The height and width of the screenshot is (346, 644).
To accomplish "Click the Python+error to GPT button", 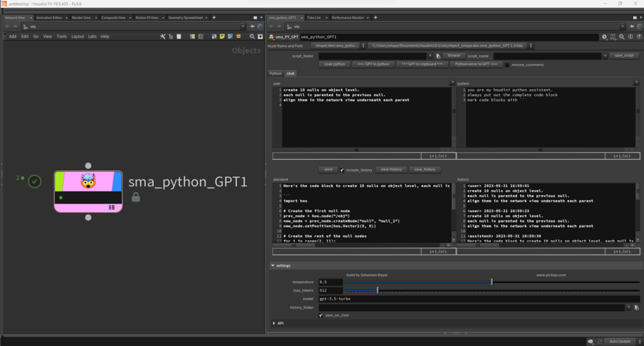I will tap(476, 65).
